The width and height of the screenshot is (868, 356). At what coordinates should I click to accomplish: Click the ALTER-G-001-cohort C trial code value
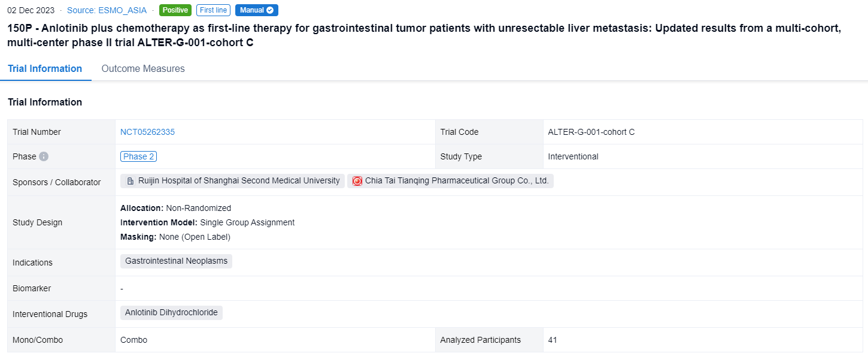click(591, 132)
